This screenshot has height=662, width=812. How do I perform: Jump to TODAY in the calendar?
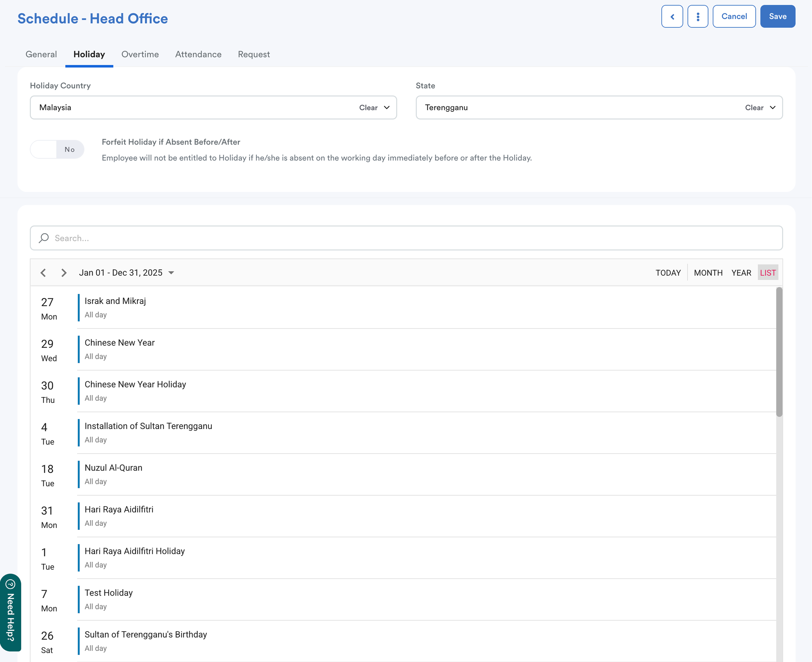click(x=668, y=273)
